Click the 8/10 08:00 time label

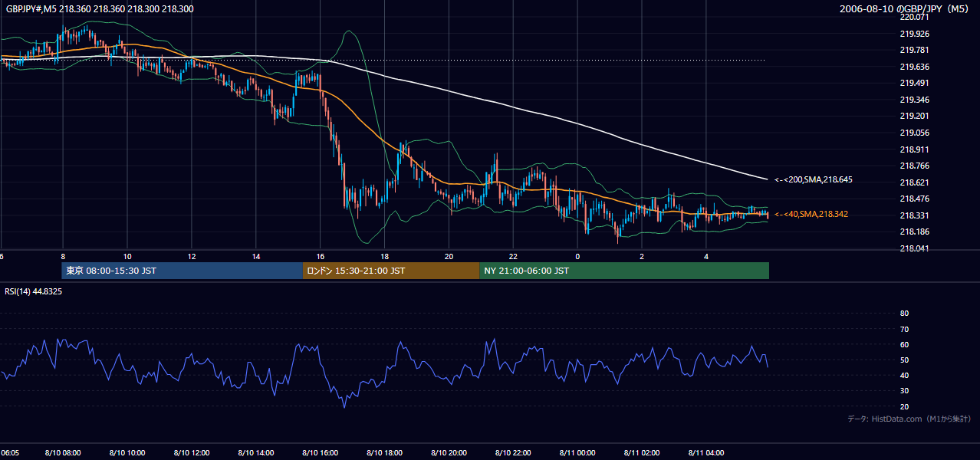tap(64, 452)
